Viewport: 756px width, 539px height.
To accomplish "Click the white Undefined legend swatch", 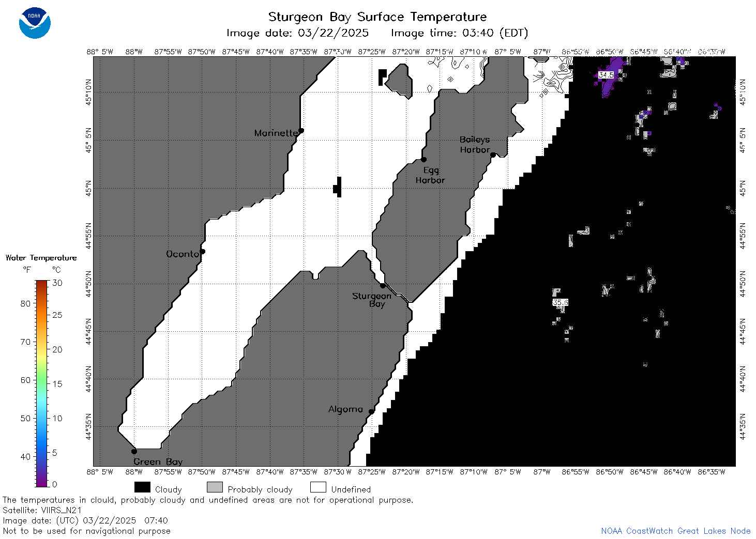I will coord(318,487).
